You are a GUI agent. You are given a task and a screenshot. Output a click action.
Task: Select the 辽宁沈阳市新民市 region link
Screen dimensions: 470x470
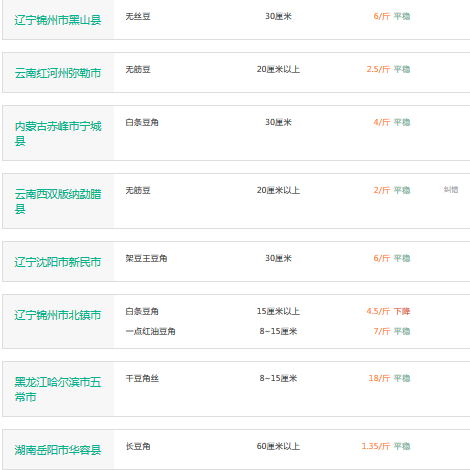[58, 262]
